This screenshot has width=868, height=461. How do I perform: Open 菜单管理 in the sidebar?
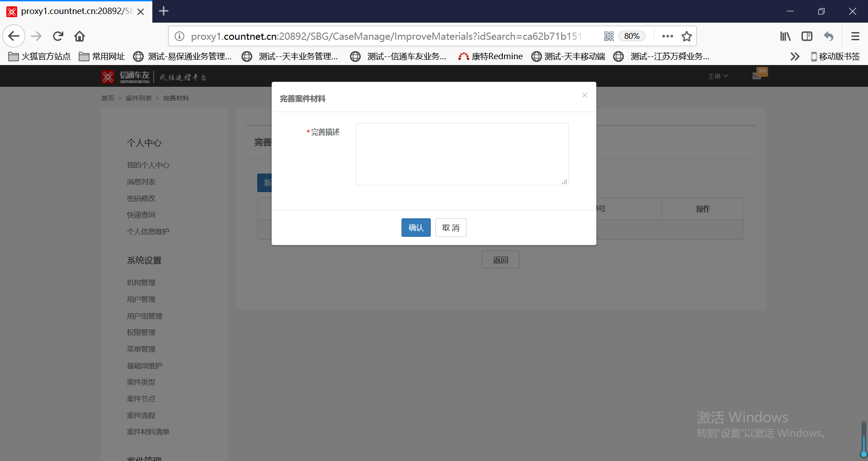(141, 349)
